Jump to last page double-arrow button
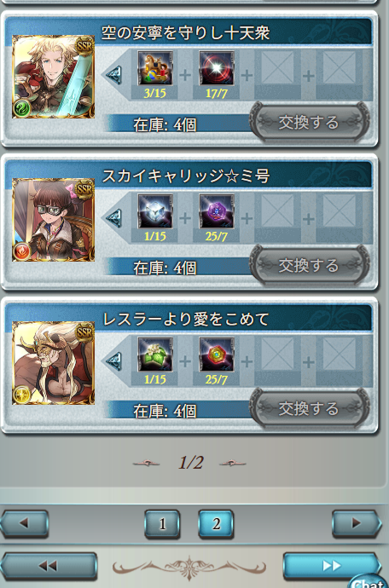Image resolution: width=389 pixels, height=588 pixels. pyautogui.click(x=332, y=565)
